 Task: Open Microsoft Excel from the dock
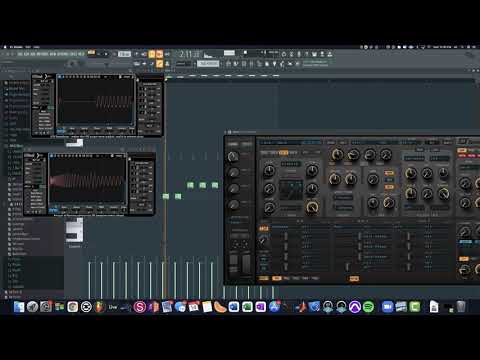click(x=247, y=307)
